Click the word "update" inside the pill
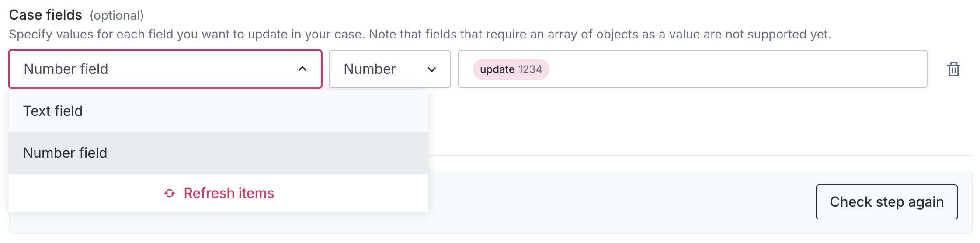This screenshot has width=980, height=243. pyautogui.click(x=497, y=69)
